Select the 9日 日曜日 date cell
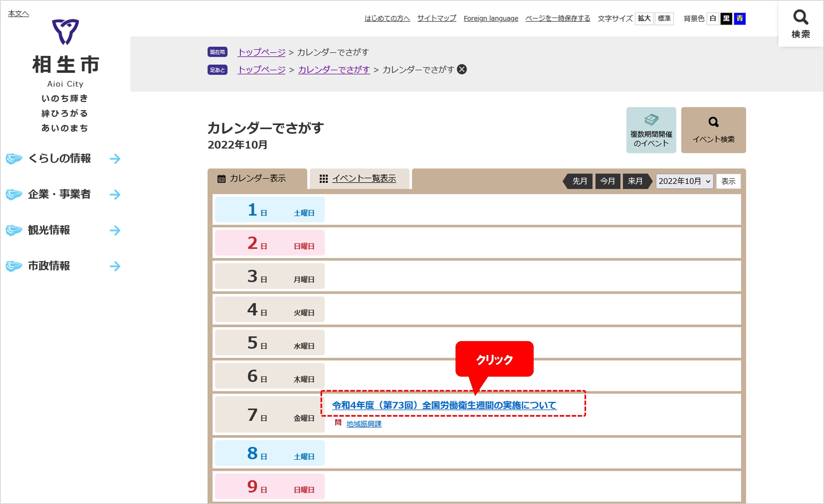Screen dimensions: 824x504 (270, 487)
